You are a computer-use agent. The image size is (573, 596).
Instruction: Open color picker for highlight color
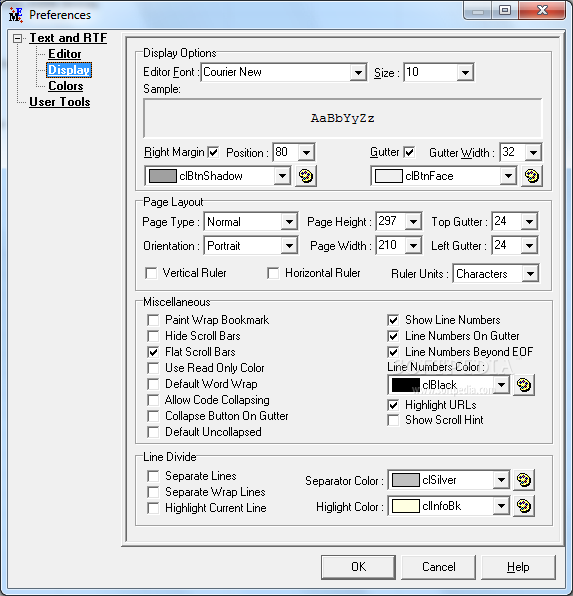pos(524,506)
